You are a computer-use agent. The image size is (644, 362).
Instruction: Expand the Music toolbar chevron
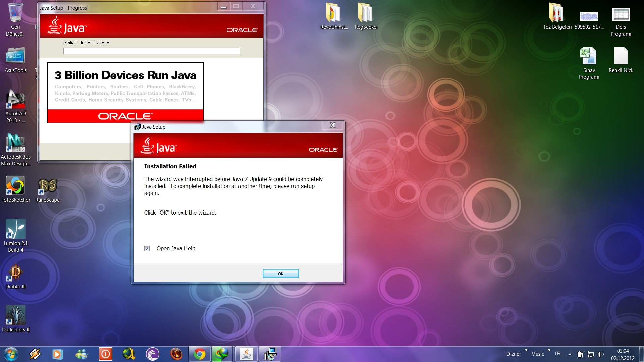pos(549,350)
